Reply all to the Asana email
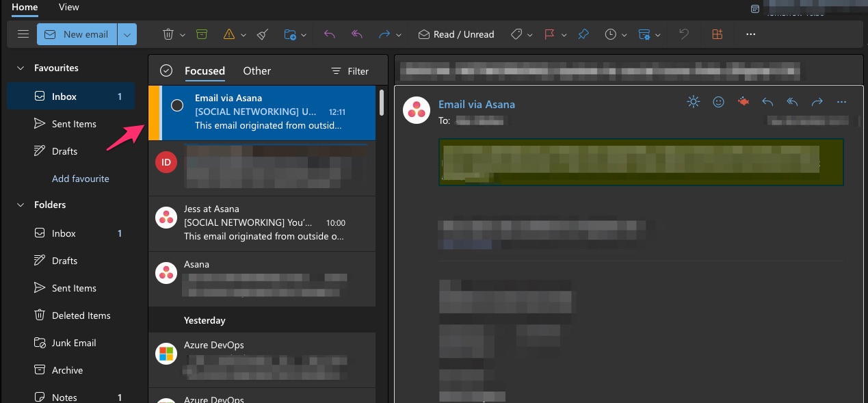Image resolution: width=868 pixels, height=403 pixels. (791, 101)
